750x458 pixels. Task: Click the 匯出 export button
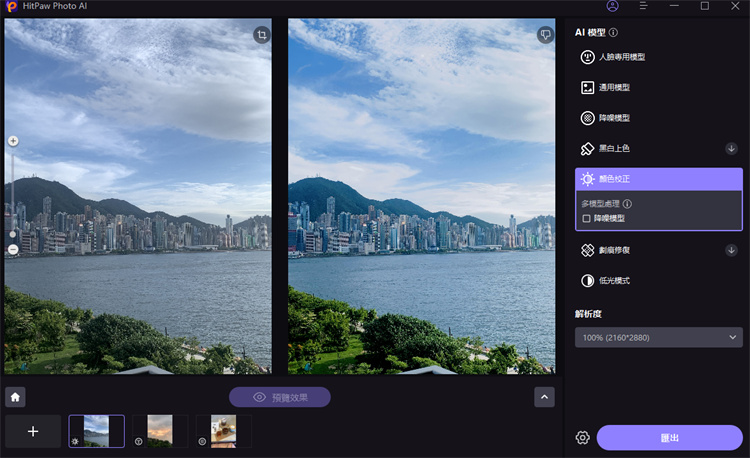tap(670, 438)
